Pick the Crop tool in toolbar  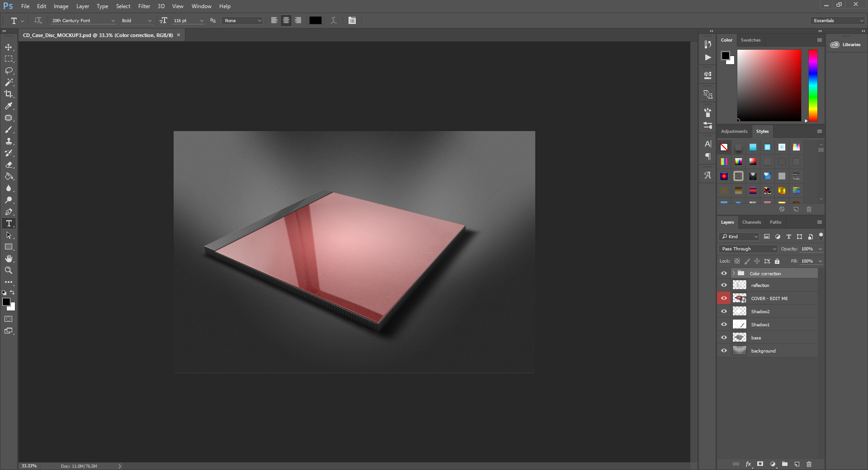point(9,94)
